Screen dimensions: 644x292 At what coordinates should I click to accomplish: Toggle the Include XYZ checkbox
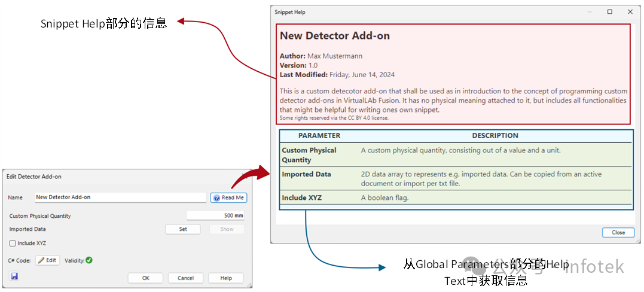pyautogui.click(x=13, y=244)
